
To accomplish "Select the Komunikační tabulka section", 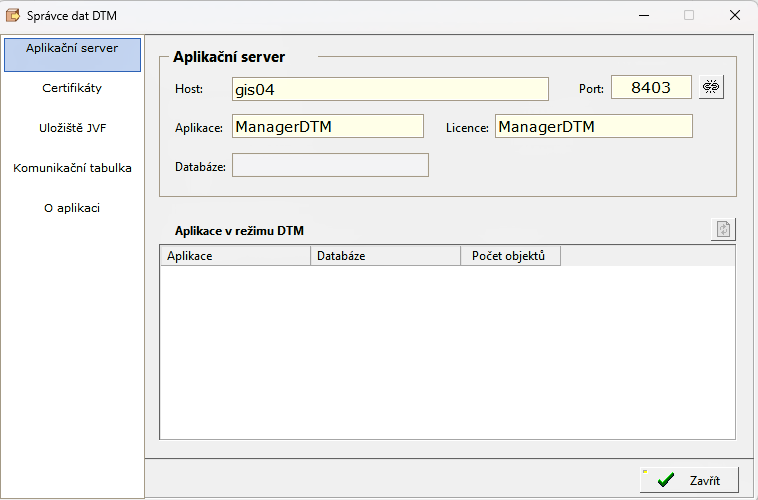I will [x=72, y=168].
